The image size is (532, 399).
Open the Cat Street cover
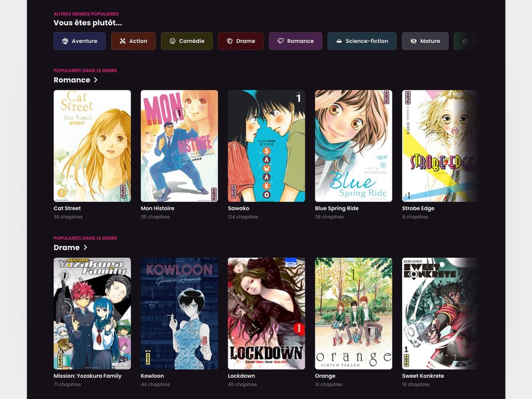pos(92,145)
